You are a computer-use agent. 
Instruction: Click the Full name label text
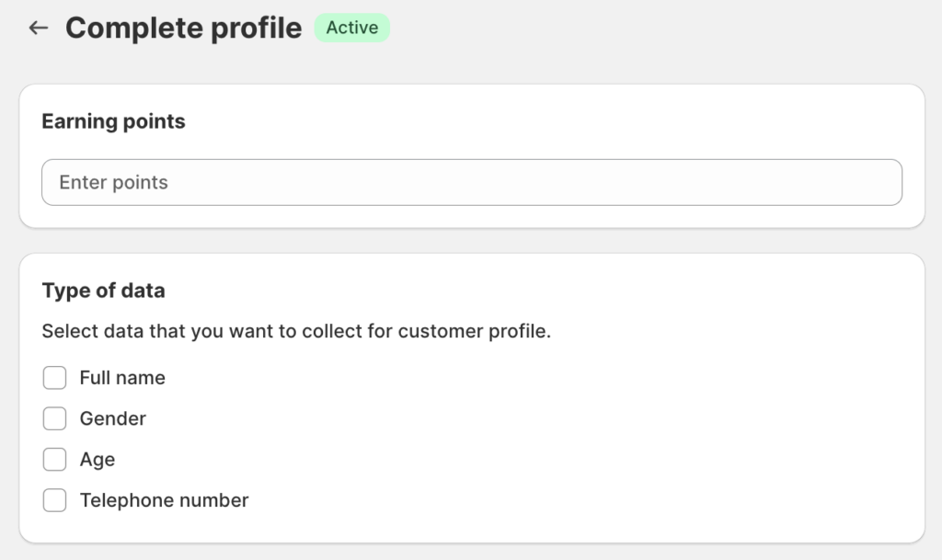[122, 378]
